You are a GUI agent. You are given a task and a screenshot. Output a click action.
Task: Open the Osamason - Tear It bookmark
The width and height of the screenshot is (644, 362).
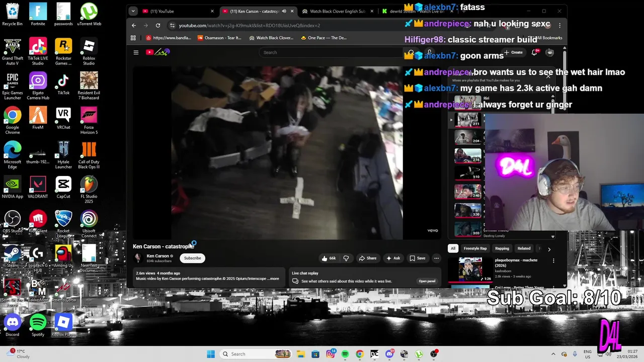click(219, 38)
